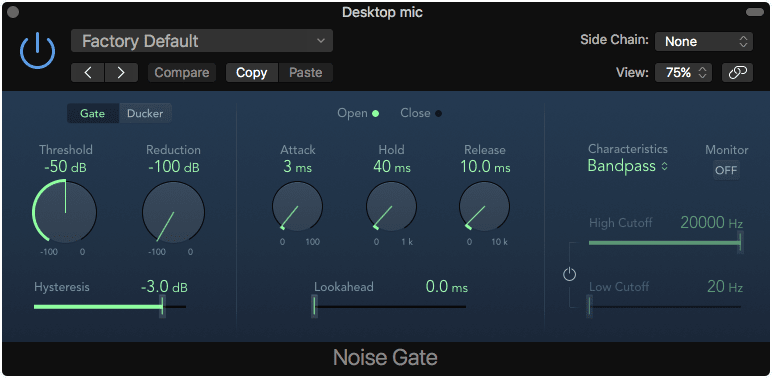Image resolution: width=772 pixels, height=378 pixels.
Task: Click the Reduction value -100 dB
Action: click(173, 167)
